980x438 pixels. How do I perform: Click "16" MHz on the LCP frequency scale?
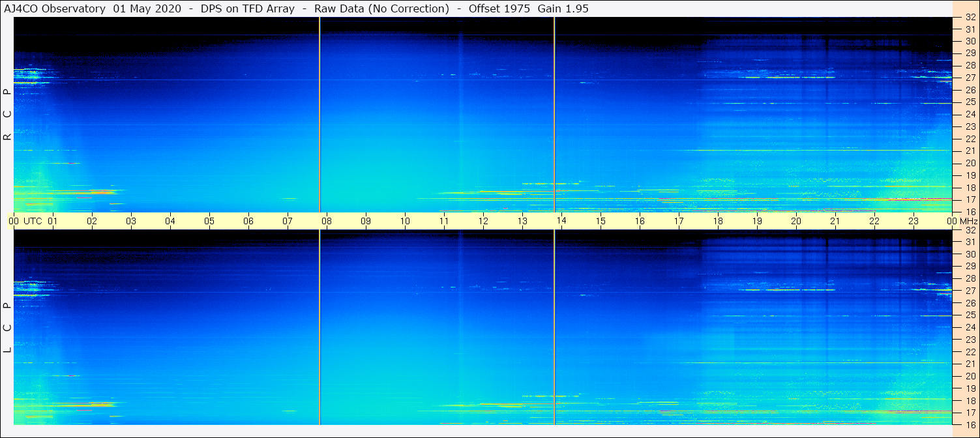[970, 424]
